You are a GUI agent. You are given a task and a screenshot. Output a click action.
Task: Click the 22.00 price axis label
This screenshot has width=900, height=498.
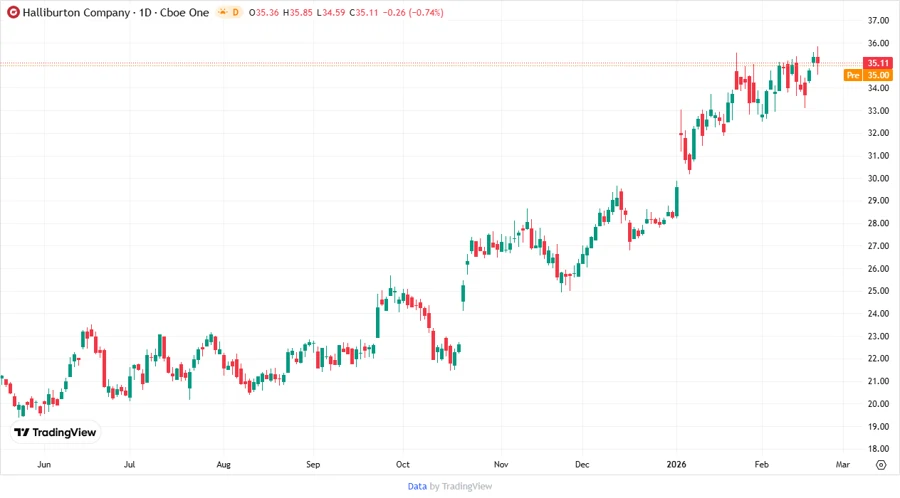coord(878,358)
